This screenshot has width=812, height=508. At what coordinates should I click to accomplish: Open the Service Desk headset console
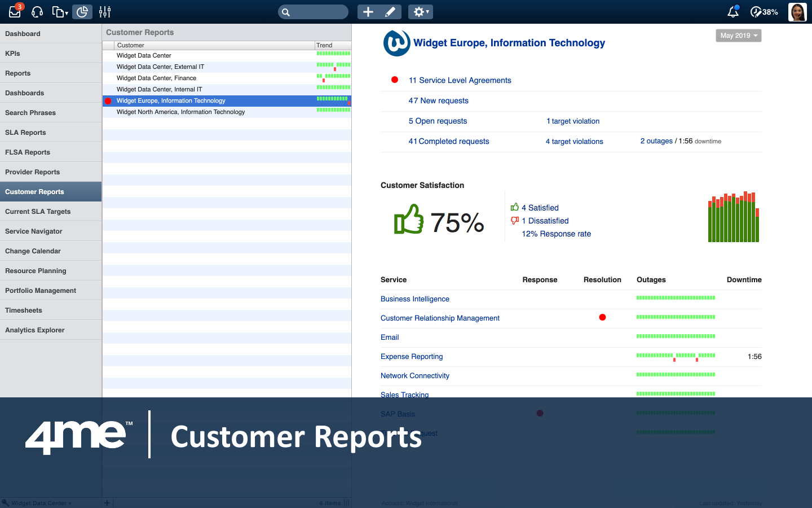click(37, 12)
